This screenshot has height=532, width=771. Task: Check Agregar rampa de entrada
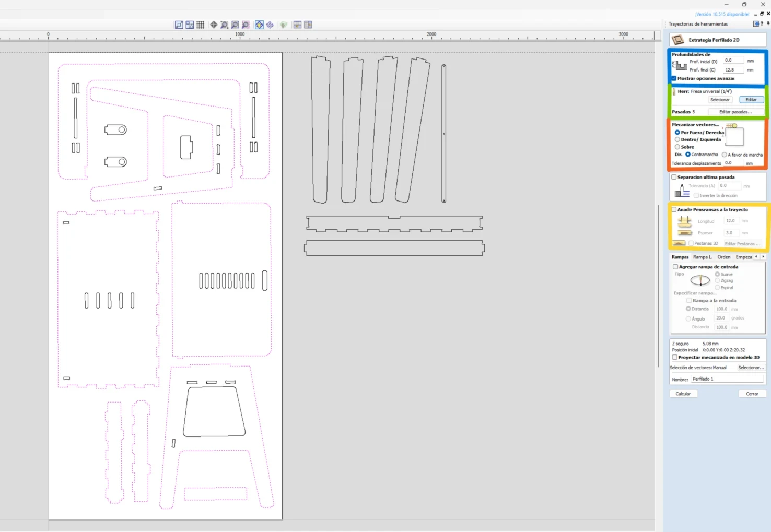point(675,267)
